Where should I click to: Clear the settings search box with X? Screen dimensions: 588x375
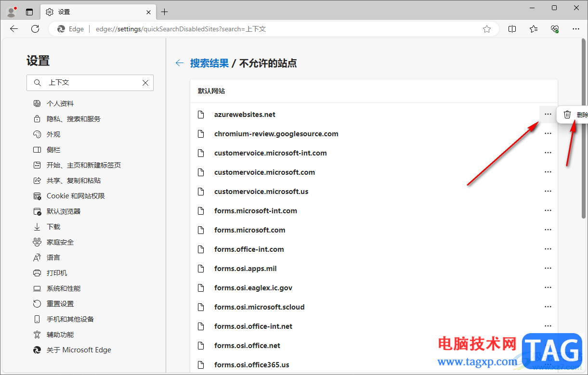click(x=145, y=83)
